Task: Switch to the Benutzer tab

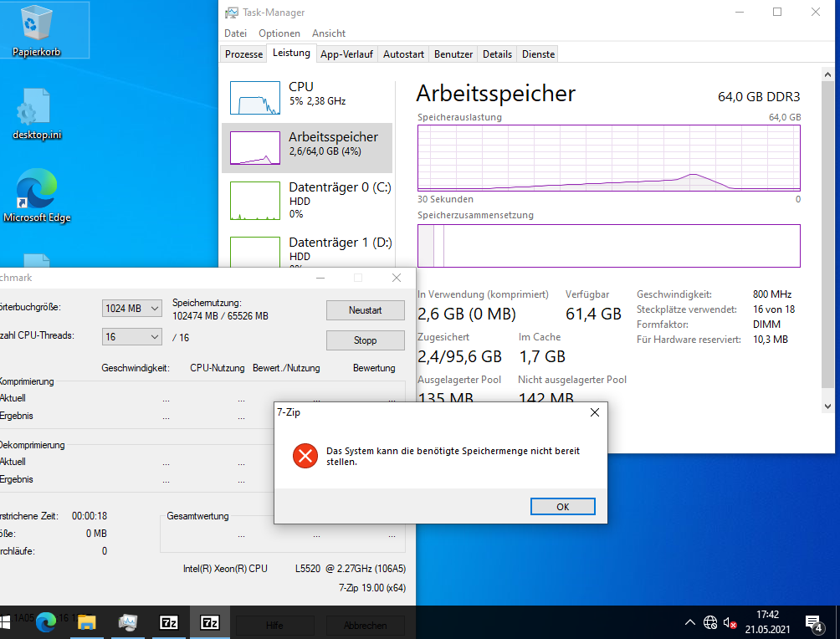Action: (453, 54)
